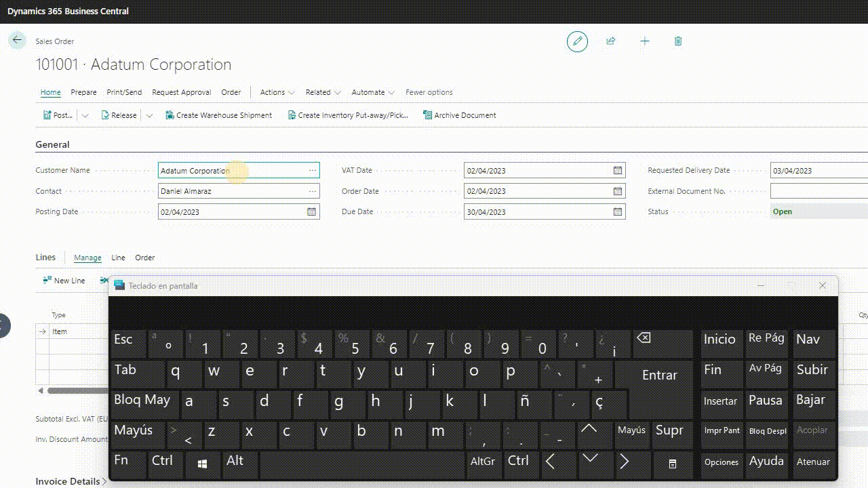Click the pencil edit icon
The height and width of the screenshot is (488, 868).
click(577, 41)
